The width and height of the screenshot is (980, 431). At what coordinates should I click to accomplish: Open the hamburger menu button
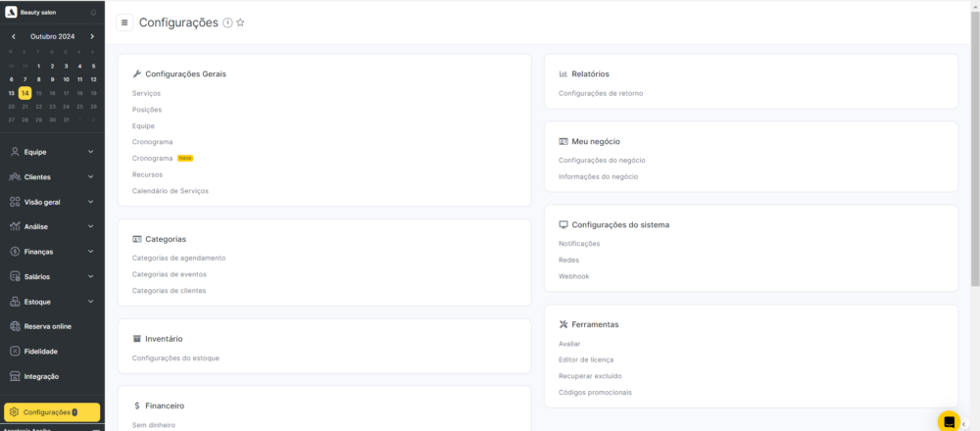124,23
